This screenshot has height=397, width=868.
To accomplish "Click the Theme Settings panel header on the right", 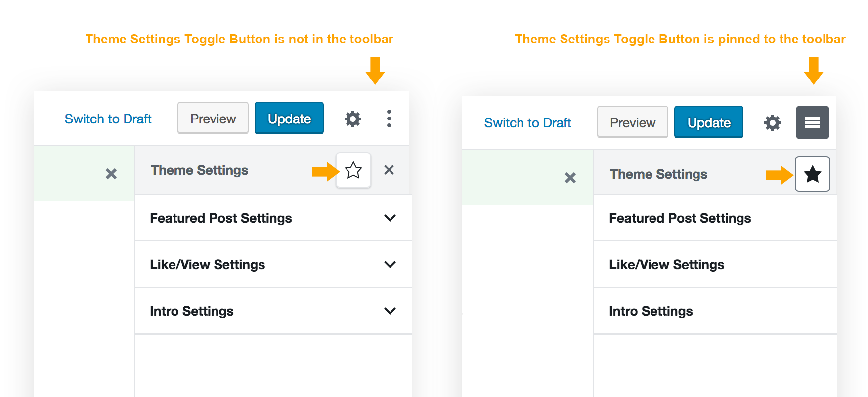I will pos(658,174).
